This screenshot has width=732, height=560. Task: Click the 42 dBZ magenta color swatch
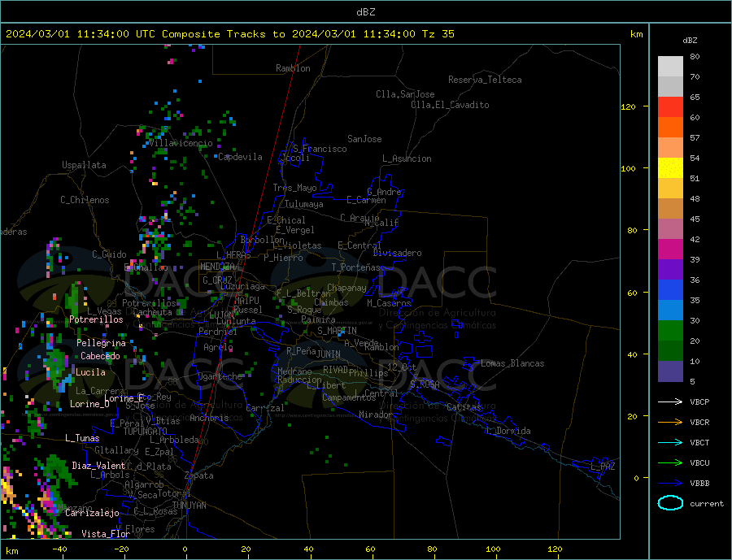point(670,250)
